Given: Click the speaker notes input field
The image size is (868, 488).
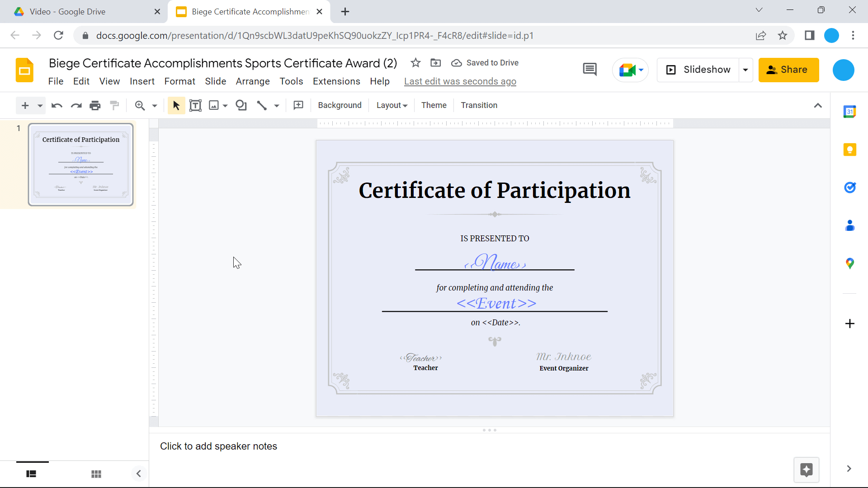Looking at the screenshot, I should pyautogui.click(x=219, y=446).
